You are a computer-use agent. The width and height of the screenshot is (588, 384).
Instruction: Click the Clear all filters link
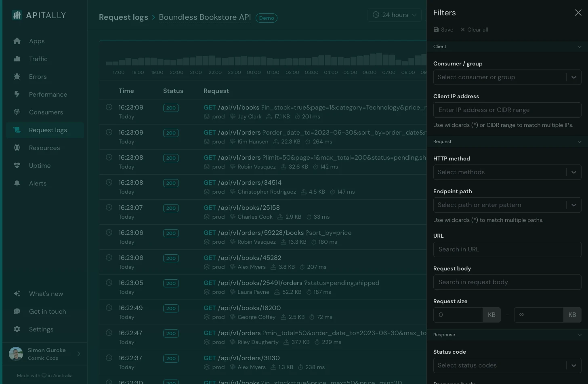tap(474, 29)
